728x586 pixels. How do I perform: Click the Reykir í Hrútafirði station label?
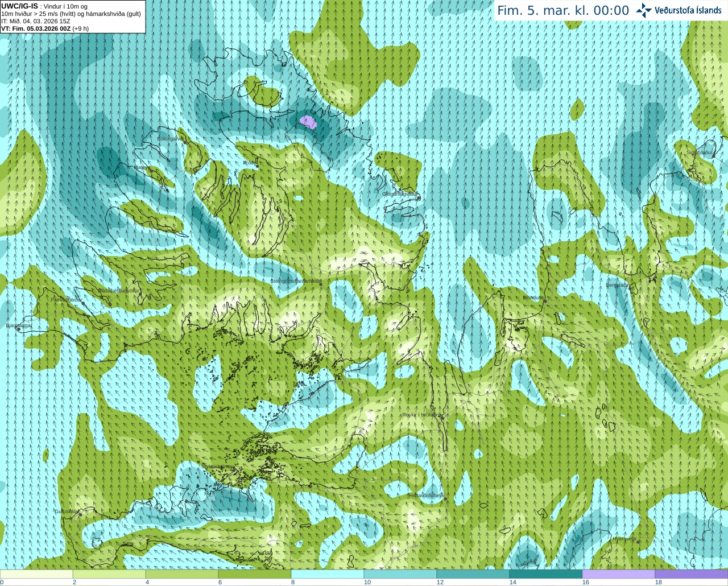click(421, 415)
